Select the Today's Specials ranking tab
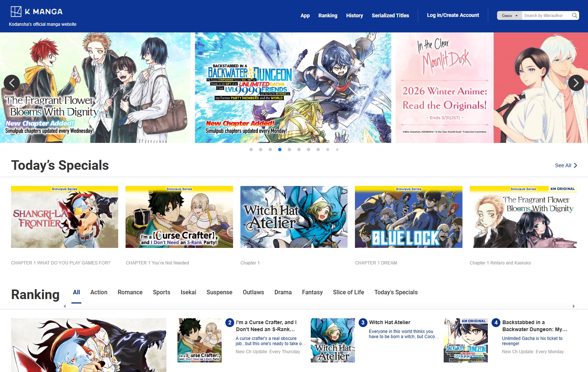 pyautogui.click(x=396, y=292)
